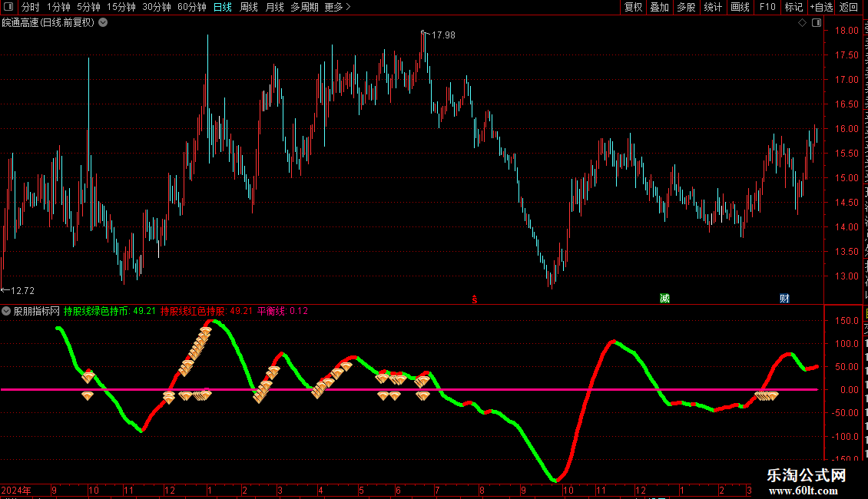Open the 复权 adjustment menu
The image size is (868, 499).
(633, 7)
